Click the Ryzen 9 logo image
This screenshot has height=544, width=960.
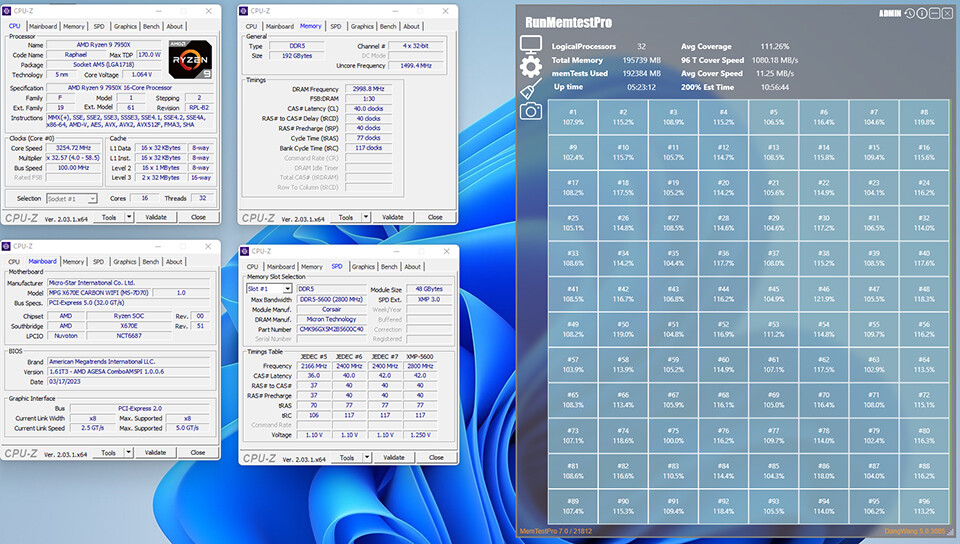(x=190, y=59)
